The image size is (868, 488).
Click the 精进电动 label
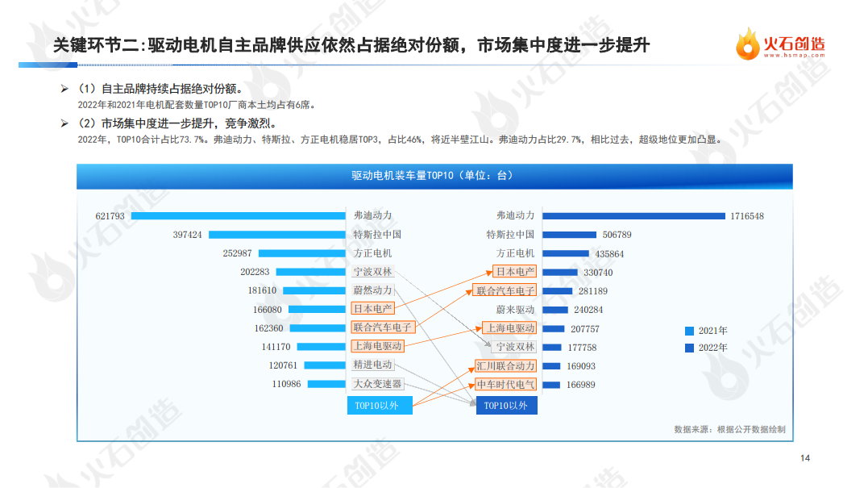(373, 365)
